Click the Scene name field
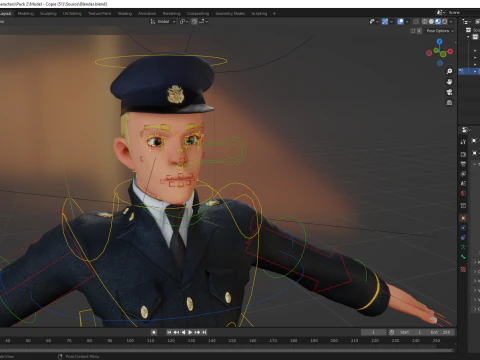The height and width of the screenshot is (360, 480). click(x=463, y=13)
